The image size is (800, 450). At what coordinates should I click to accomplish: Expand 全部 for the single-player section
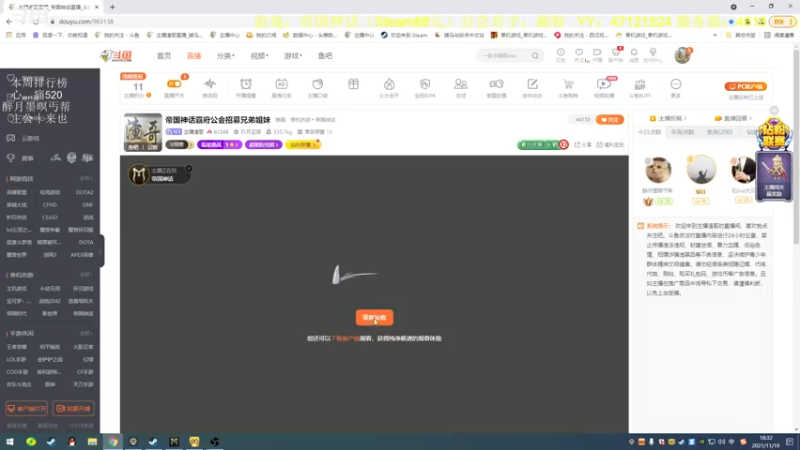(86, 275)
